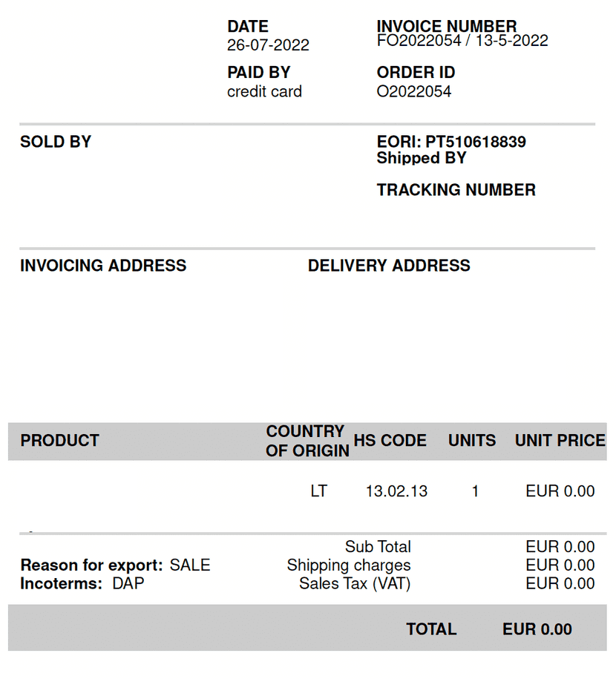
Task: Select the invoice number FO2022054 text
Action: 419,41
